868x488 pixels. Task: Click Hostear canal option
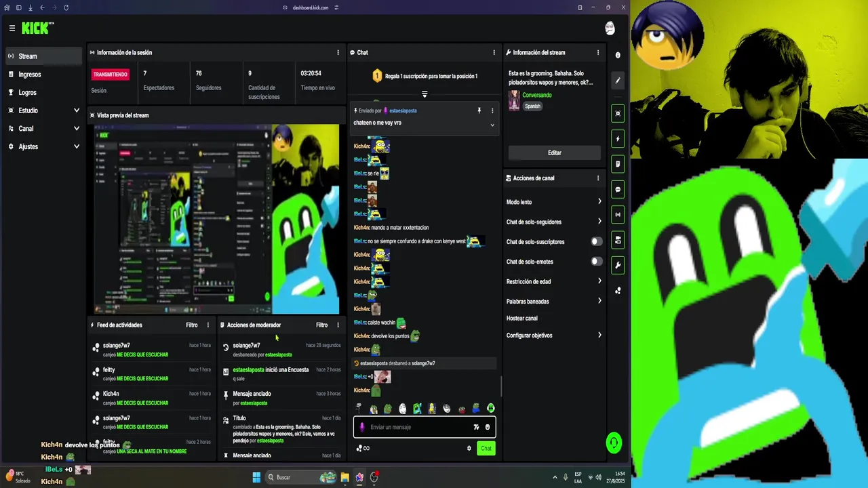pyautogui.click(x=522, y=318)
